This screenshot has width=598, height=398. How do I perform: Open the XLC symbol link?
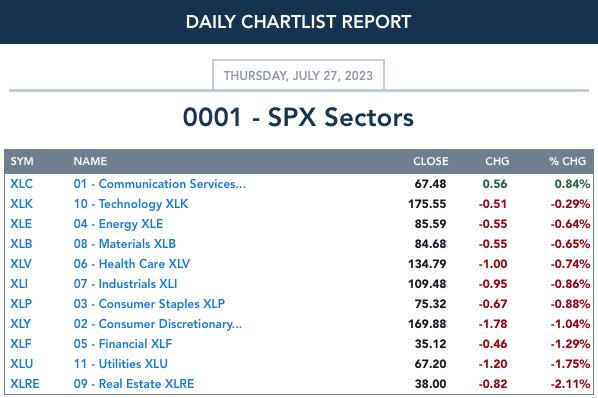click(x=21, y=184)
